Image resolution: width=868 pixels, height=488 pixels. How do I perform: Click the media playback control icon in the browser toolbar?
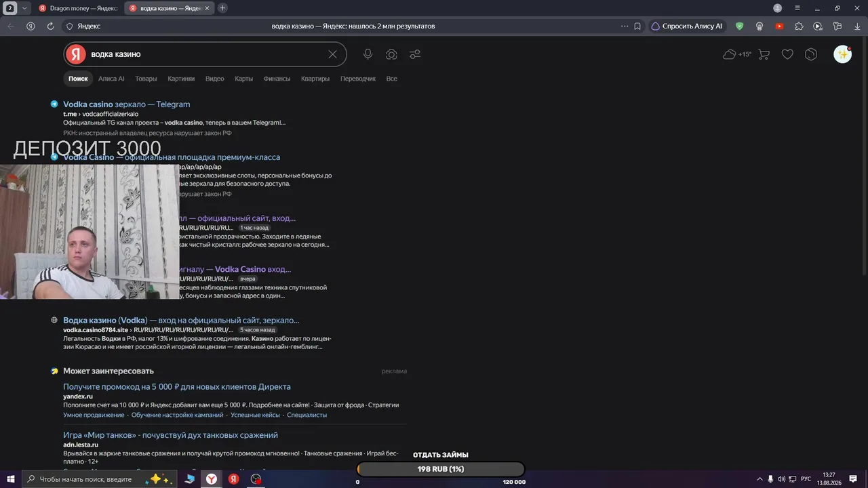(x=818, y=26)
